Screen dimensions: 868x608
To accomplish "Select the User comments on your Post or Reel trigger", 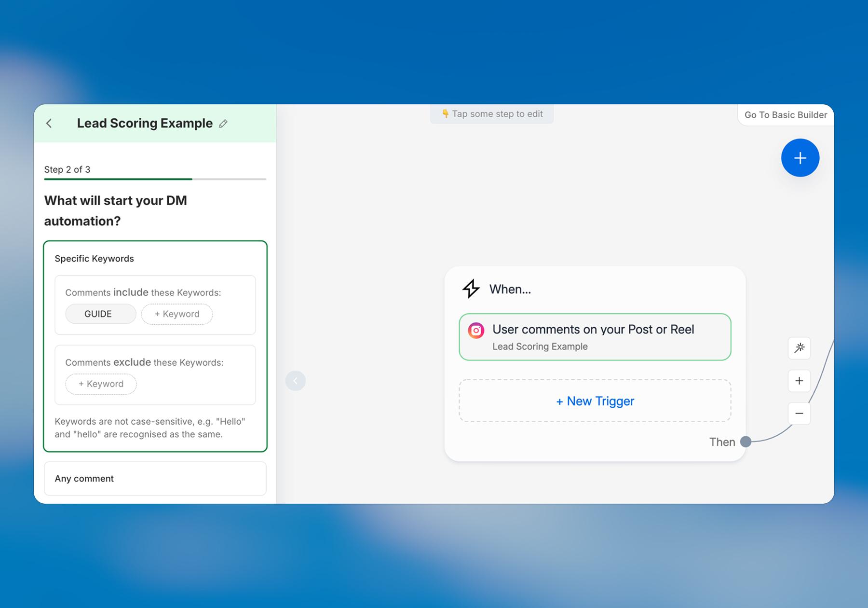I will click(595, 337).
